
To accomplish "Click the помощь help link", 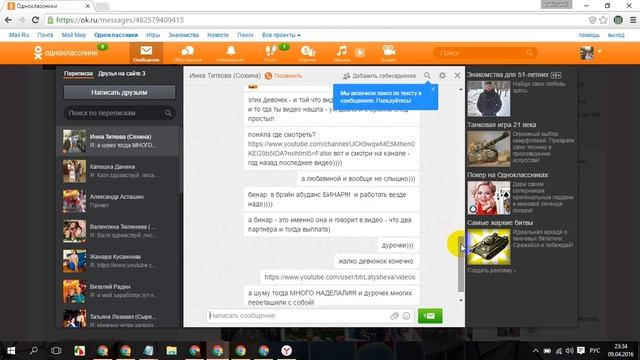I will tap(589, 35).
